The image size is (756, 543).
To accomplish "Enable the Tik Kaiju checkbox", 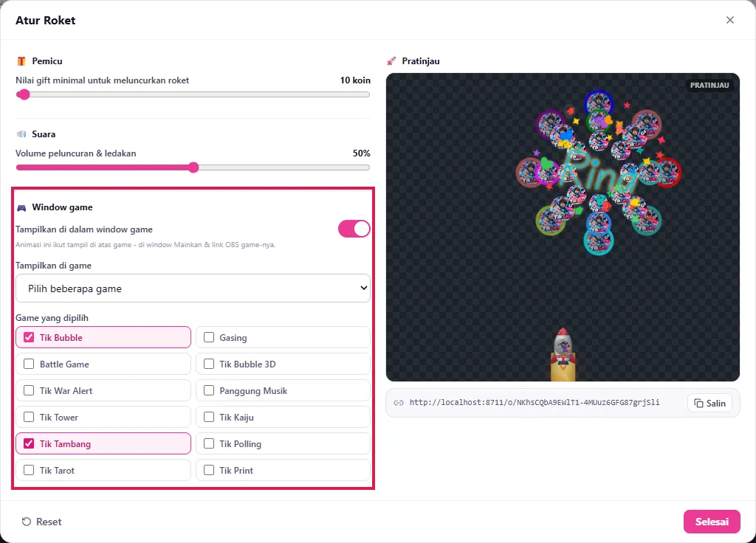I will coord(209,417).
